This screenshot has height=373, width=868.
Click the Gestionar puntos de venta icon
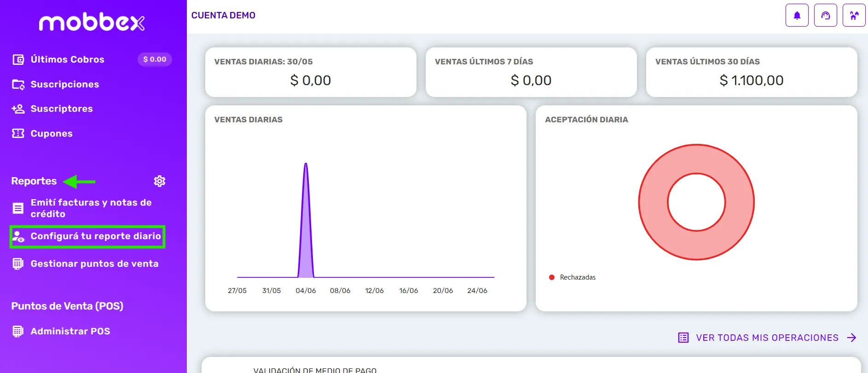18,264
